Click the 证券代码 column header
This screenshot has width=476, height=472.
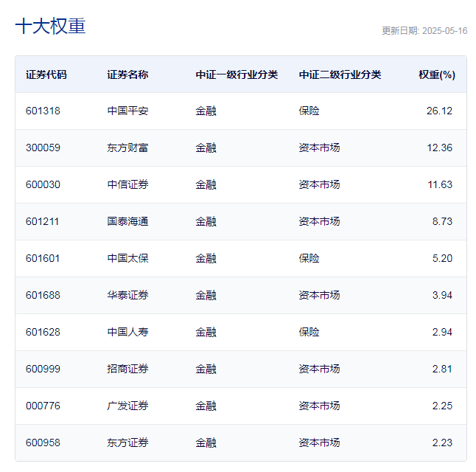pyautogui.click(x=46, y=74)
